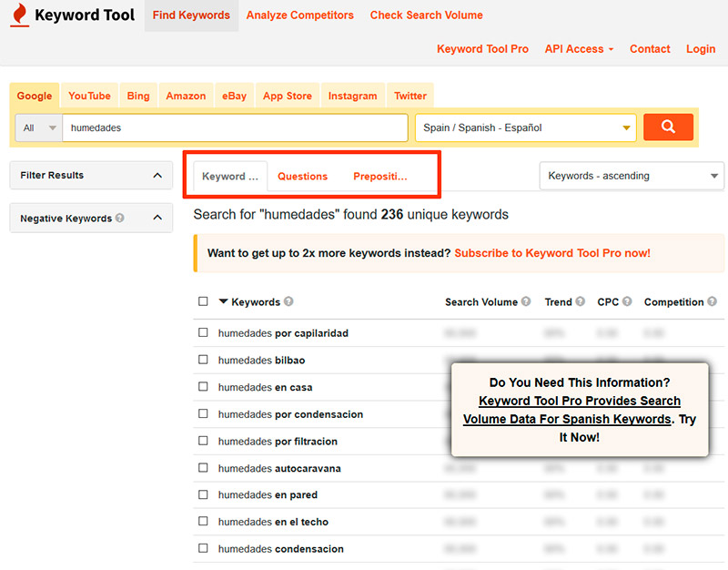Open the API Access menu
The width and height of the screenshot is (728, 570).
tap(579, 49)
